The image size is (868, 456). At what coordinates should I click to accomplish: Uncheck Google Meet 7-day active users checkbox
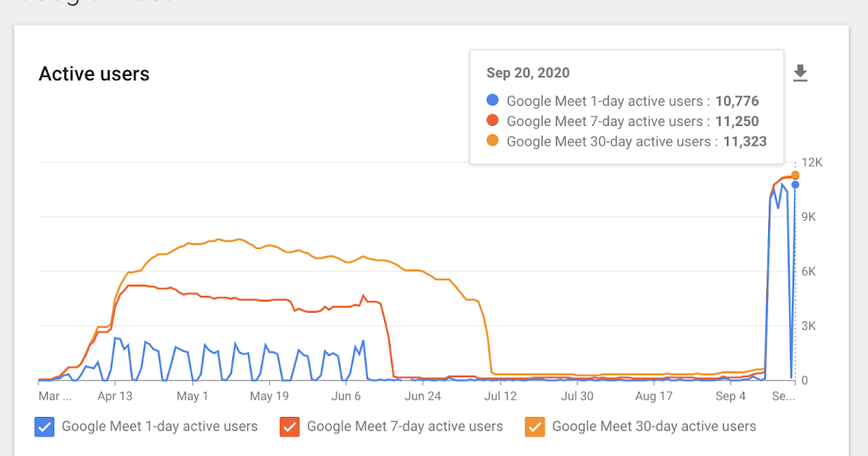click(x=289, y=427)
